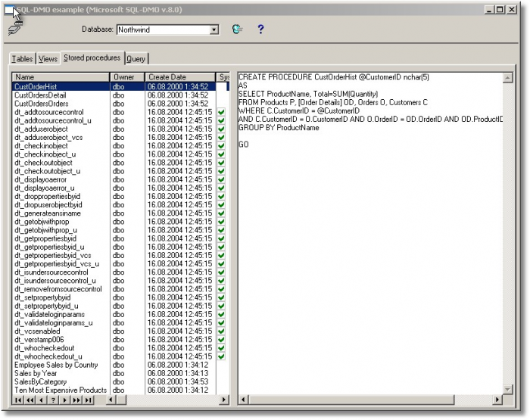Click the procedure list horizontal scrollbar thumb

121,400
